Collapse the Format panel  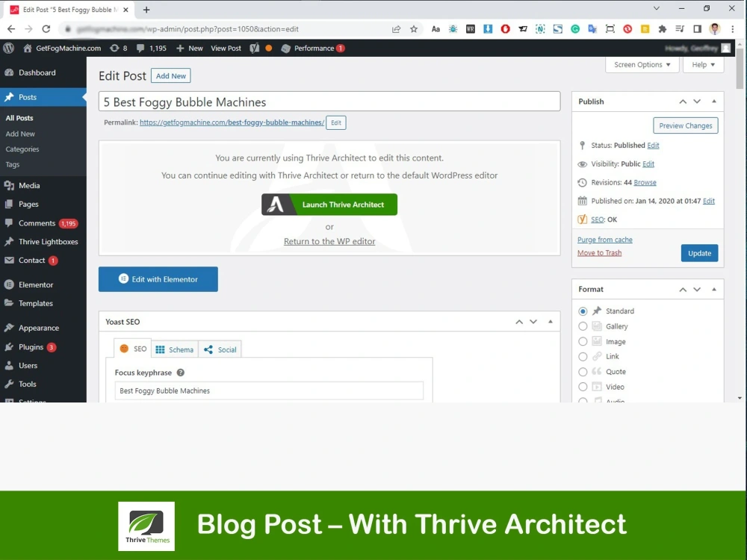coord(713,289)
